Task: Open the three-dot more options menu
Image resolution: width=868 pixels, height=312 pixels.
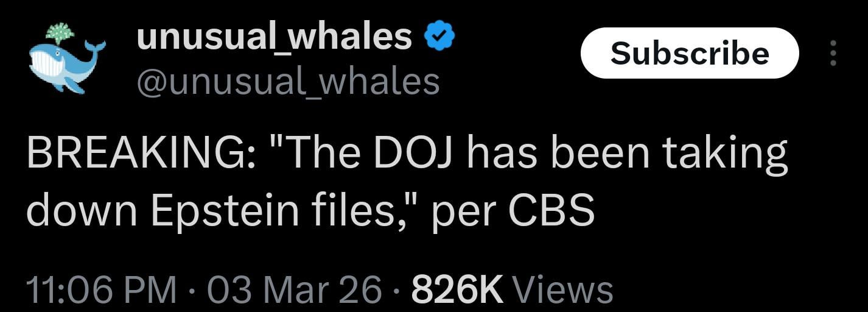Action: coord(833,54)
